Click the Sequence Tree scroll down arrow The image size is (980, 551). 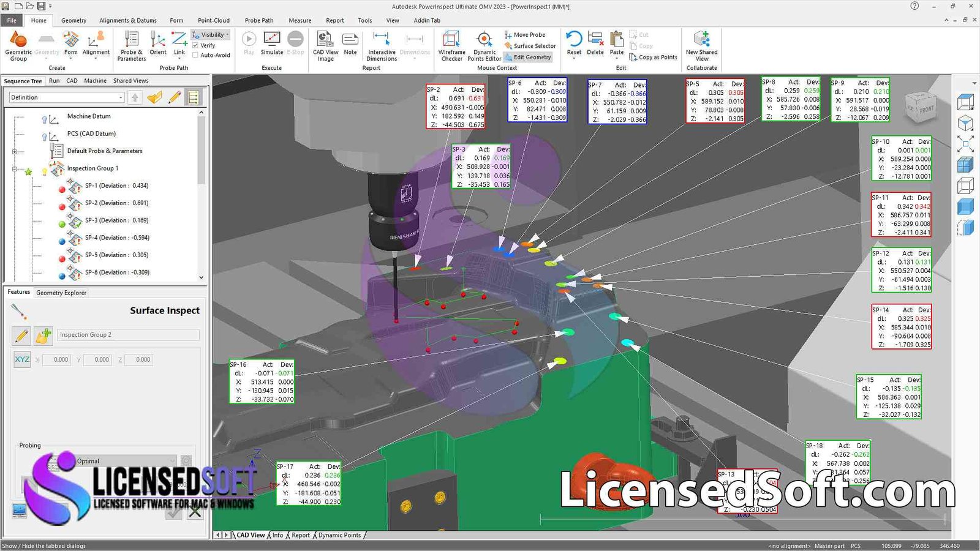pos(201,277)
